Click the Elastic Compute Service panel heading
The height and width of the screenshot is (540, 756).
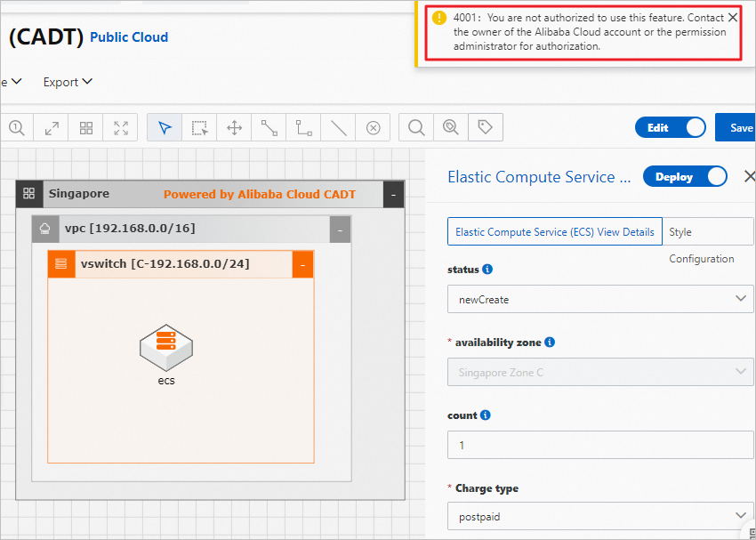tap(539, 177)
